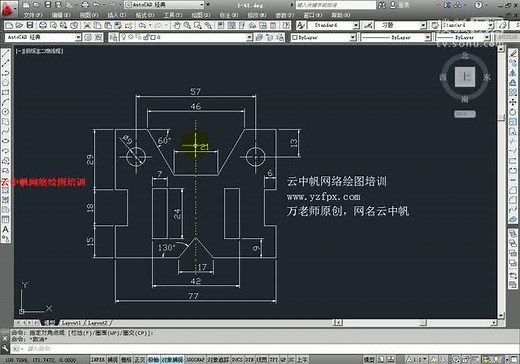Click the binoculars search icon
The height and width of the screenshot is (364, 520).
click(382, 5)
